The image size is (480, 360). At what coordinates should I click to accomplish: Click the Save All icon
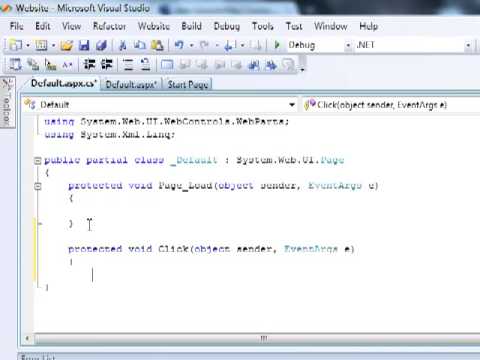click(x=101, y=45)
